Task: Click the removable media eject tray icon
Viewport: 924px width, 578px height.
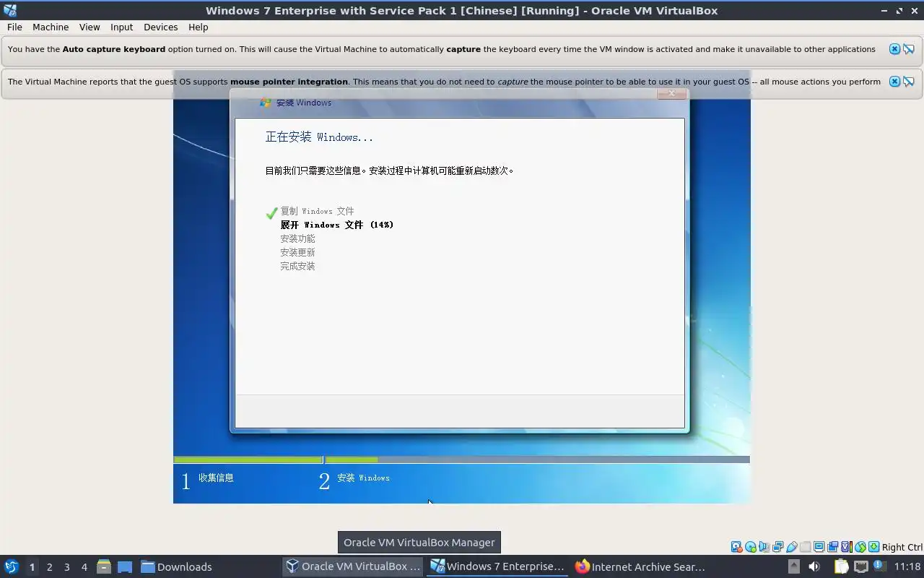Action: (x=794, y=566)
